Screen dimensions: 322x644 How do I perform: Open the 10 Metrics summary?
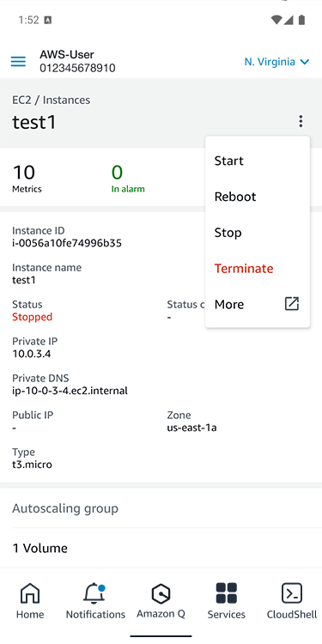[x=27, y=179]
